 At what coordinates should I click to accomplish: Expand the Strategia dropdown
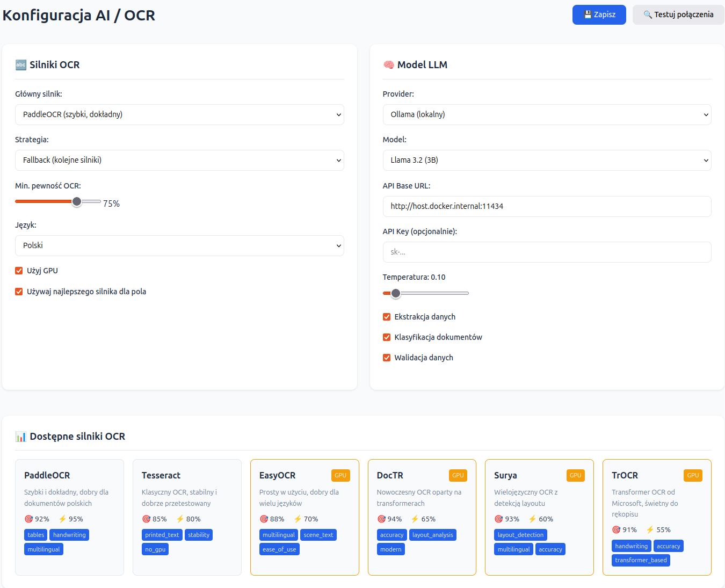pos(179,160)
